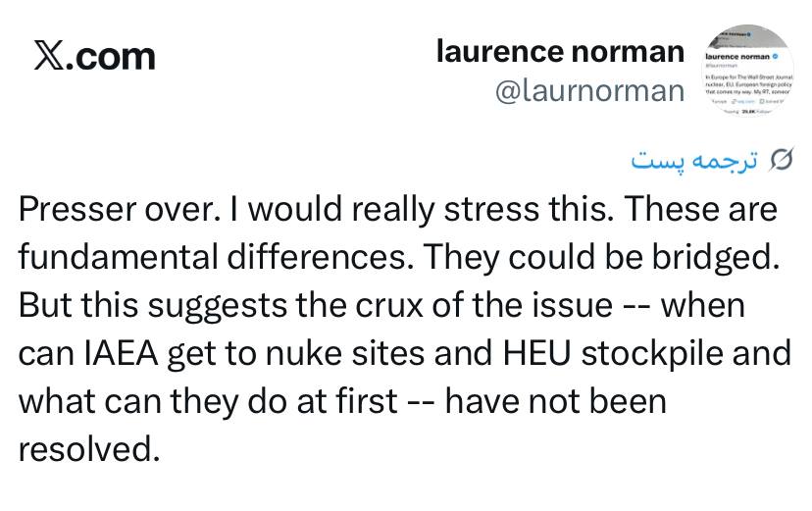
Task: Click the link icon in the avatar bio
Action: pyautogui.click(x=733, y=101)
